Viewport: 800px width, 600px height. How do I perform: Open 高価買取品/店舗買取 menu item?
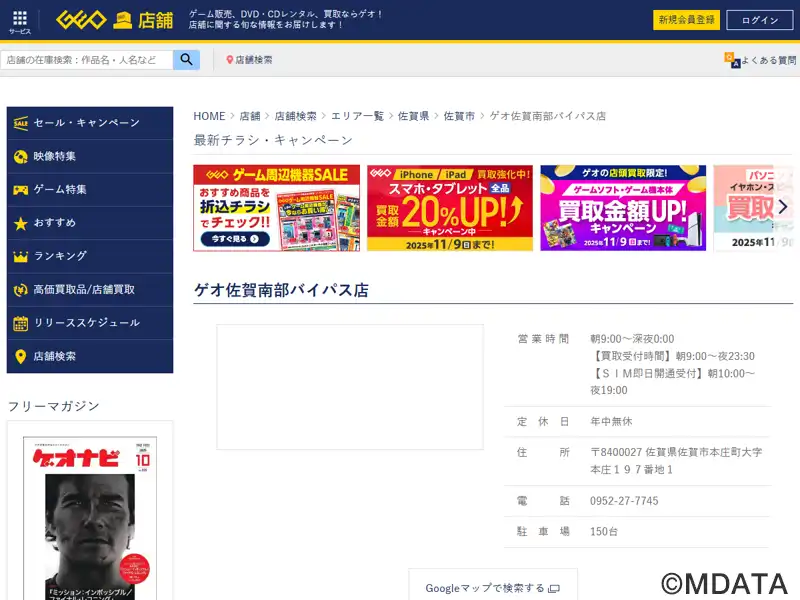pyautogui.click(x=90, y=289)
